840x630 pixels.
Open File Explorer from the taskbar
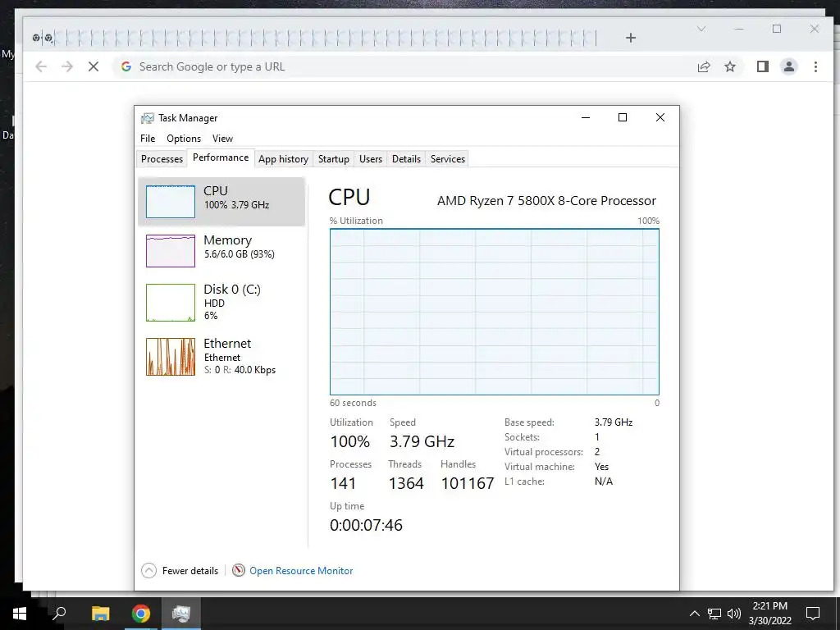(100, 613)
